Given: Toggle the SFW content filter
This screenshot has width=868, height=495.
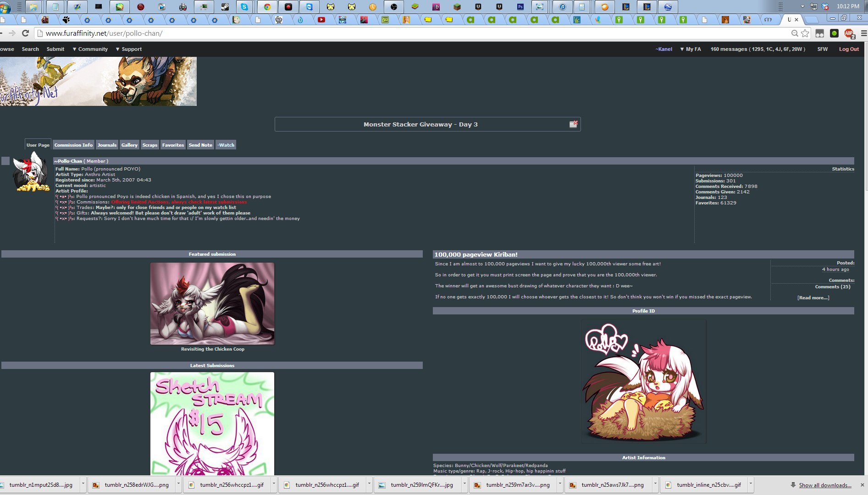Looking at the screenshot, I should (822, 49).
